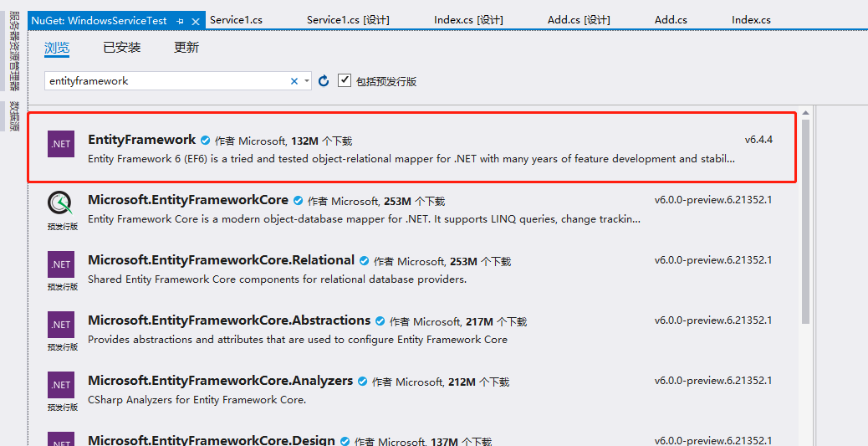This screenshot has width=868, height=446.
Task: Open the 数据源 side panel tab
Action: click(14, 115)
